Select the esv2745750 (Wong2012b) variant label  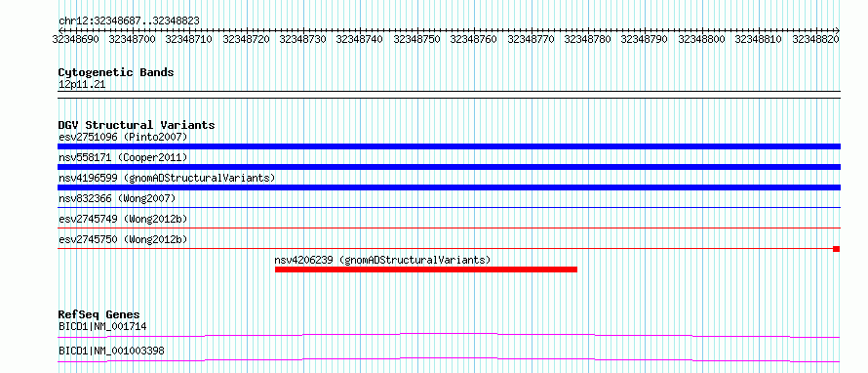pyautogui.click(x=123, y=239)
